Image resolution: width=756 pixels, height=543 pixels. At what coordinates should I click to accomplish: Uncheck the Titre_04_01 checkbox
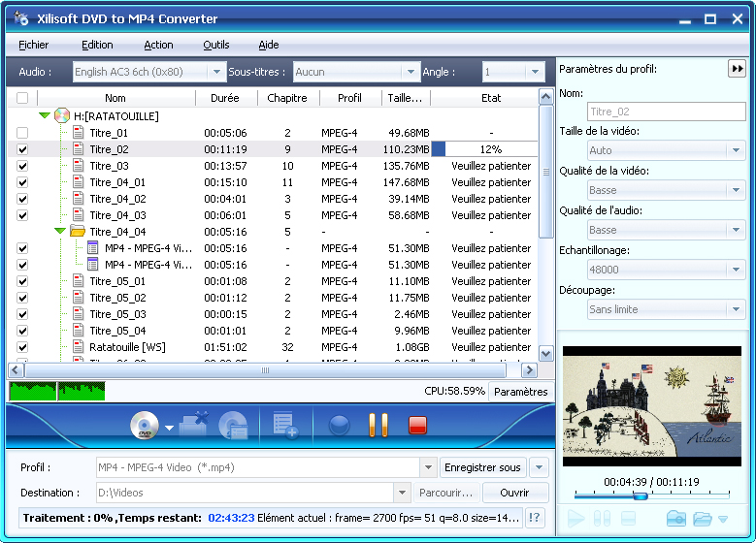pos(22,182)
